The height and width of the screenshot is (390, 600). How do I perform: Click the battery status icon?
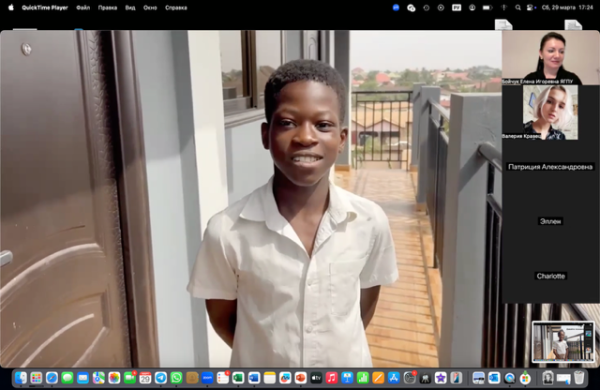coord(487,8)
